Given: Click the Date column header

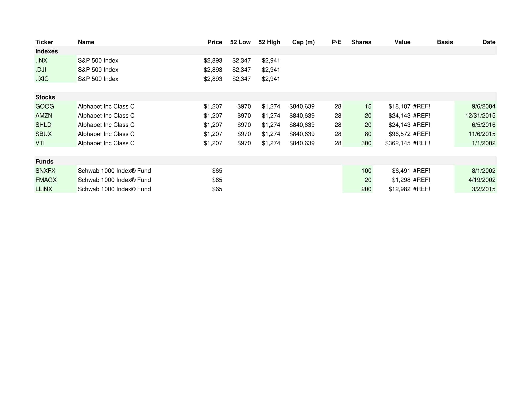Looking at the screenshot, I should click(489, 42).
